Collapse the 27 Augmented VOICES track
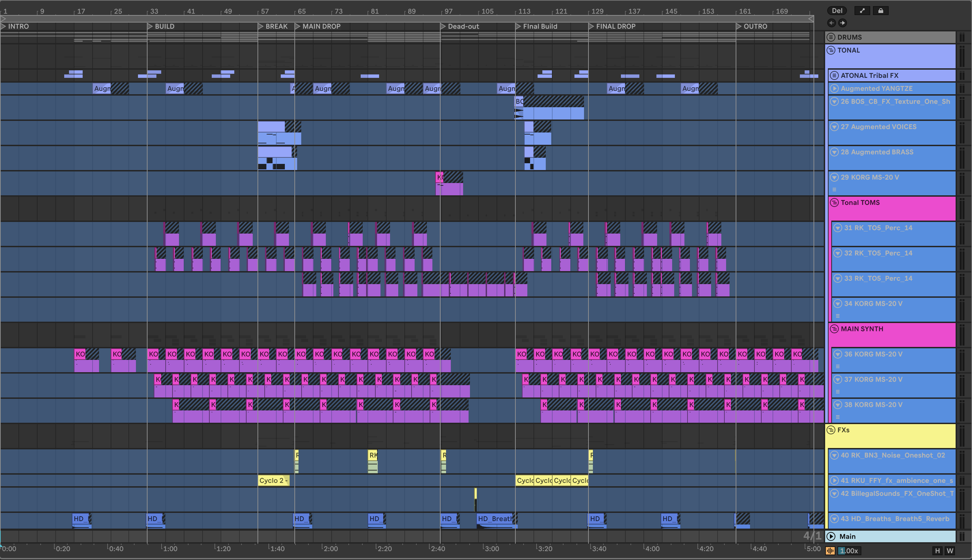 coord(834,127)
